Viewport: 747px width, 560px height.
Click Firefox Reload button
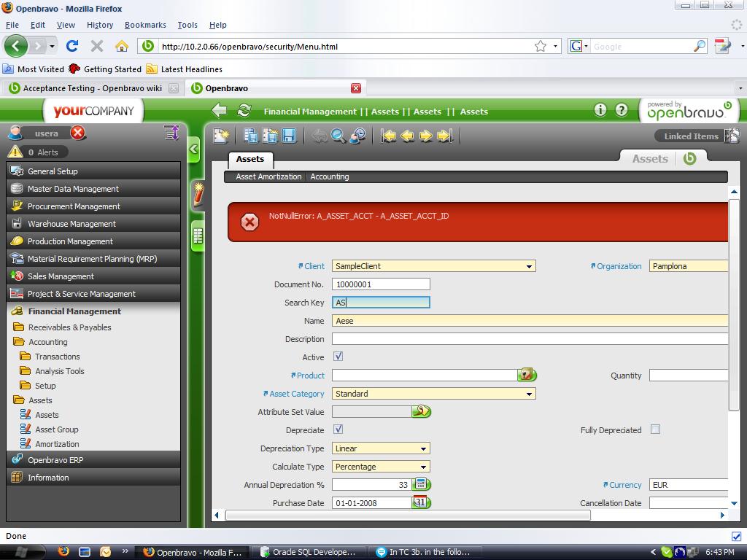pos(72,46)
